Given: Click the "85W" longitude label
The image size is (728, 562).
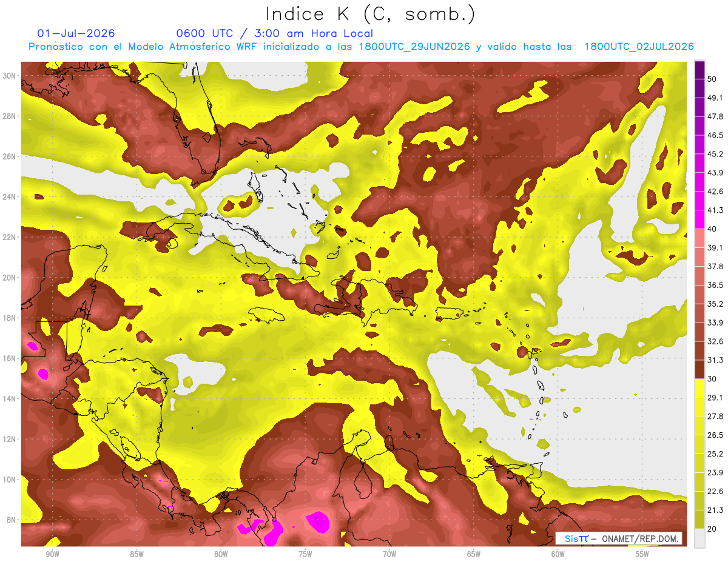Looking at the screenshot, I should [x=136, y=554].
